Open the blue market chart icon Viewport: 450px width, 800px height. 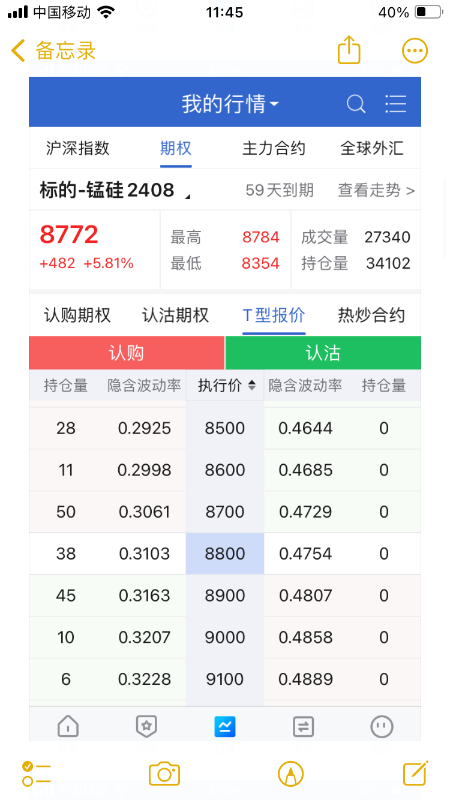point(225,726)
